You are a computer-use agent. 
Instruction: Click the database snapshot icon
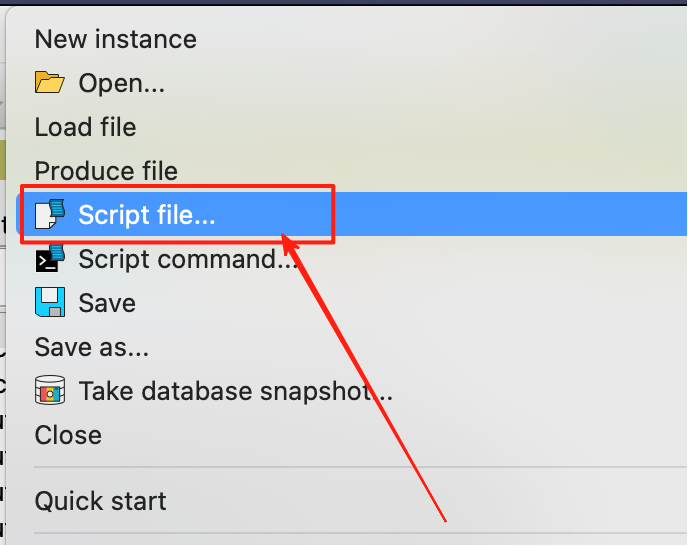click(x=50, y=391)
